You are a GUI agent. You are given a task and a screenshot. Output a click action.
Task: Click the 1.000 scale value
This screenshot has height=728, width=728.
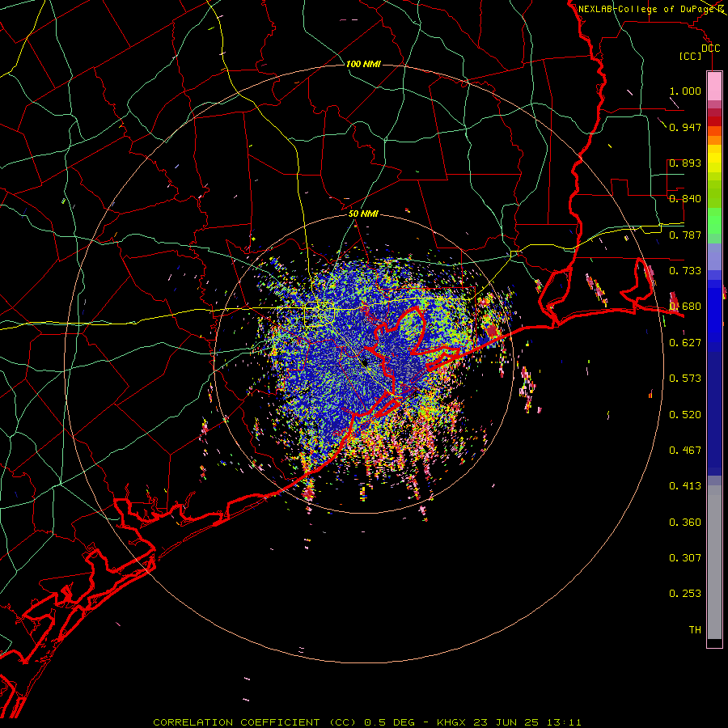point(685,91)
